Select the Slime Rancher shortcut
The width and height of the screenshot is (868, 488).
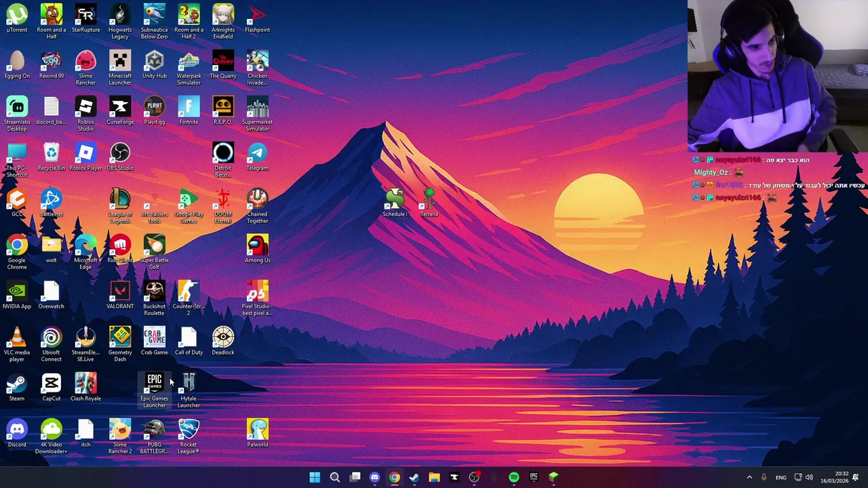coord(85,68)
